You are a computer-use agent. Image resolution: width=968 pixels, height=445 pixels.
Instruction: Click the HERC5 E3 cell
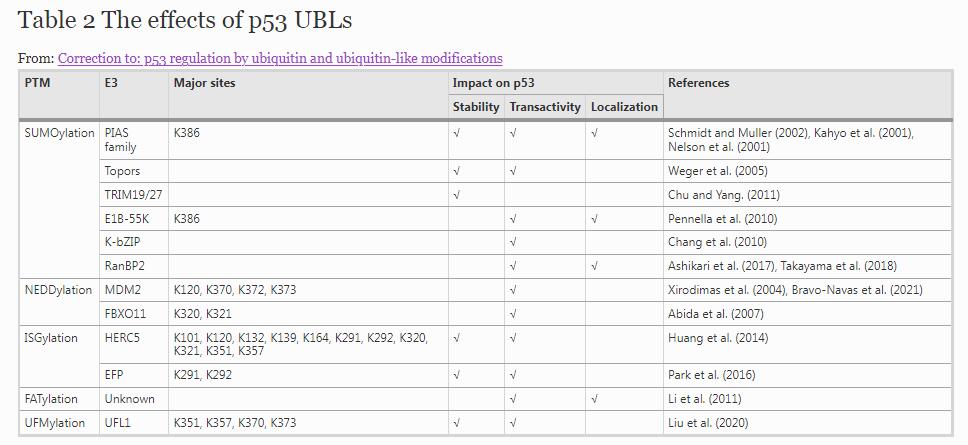tap(123, 338)
